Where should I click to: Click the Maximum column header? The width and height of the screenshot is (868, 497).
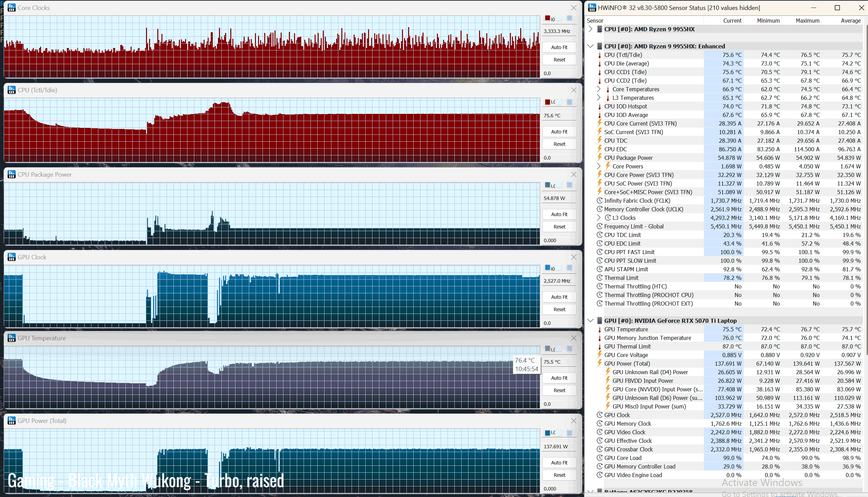[807, 21]
